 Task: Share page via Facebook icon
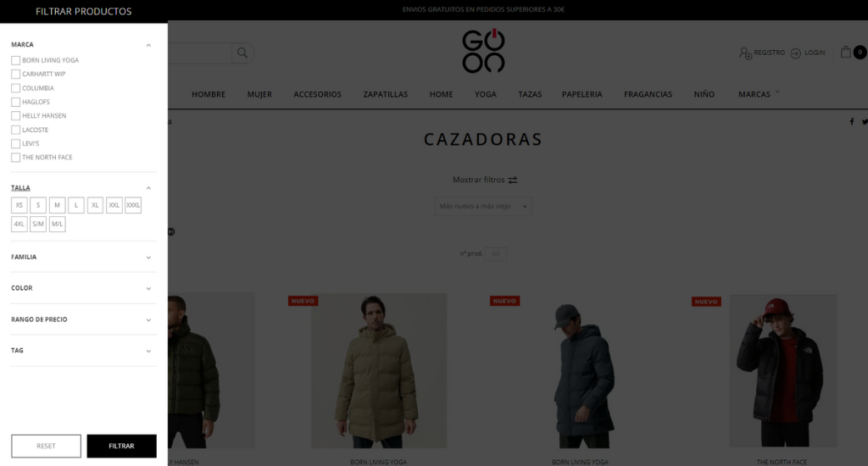(x=852, y=122)
